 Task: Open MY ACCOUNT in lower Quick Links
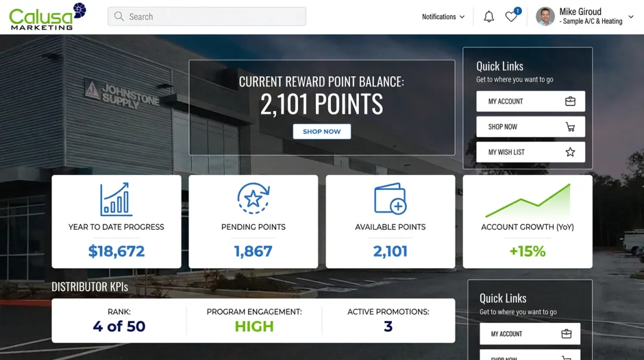tap(530, 334)
